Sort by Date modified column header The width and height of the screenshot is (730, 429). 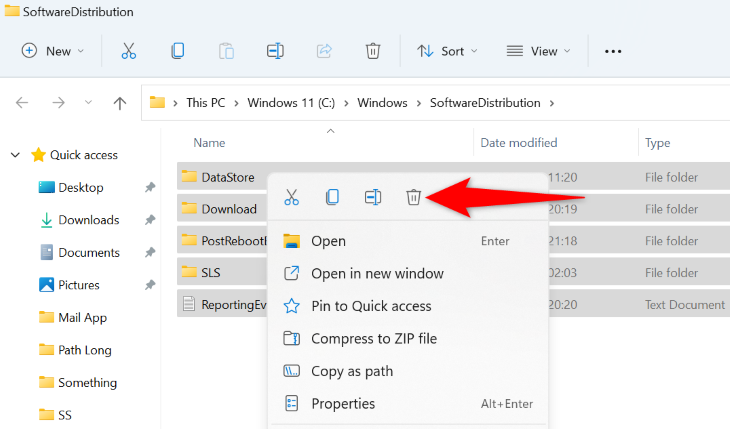pyautogui.click(x=519, y=143)
